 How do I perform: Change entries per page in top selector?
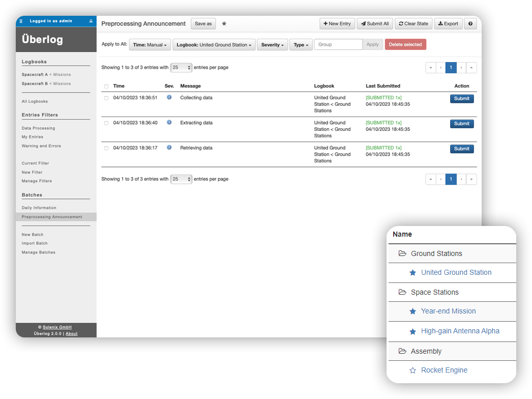pyautogui.click(x=181, y=68)
